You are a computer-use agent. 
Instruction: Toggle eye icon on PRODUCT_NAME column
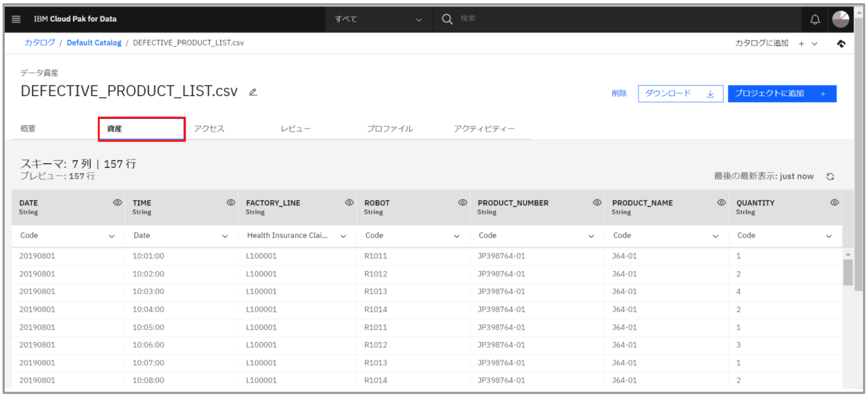click(721, 203)
